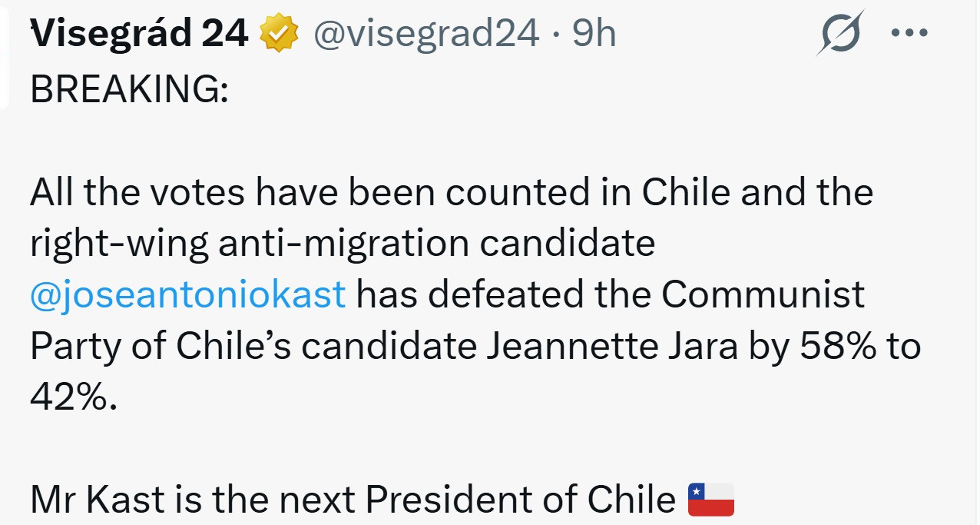Click the BREAKING: headline text

tap(128, 90)
